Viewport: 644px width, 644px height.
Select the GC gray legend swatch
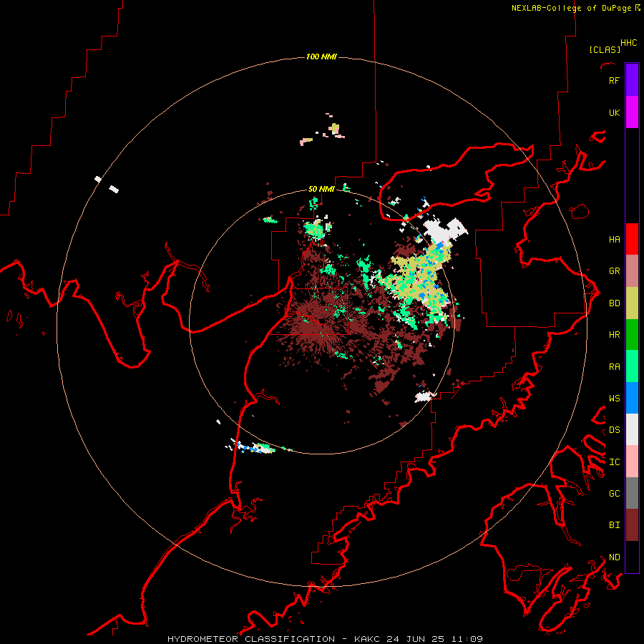point(632,493)
